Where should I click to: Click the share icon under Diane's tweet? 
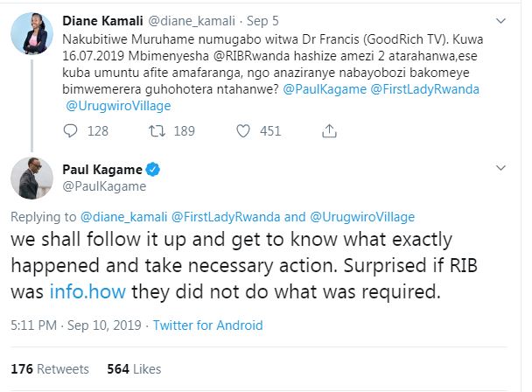(x=329, y=130)
